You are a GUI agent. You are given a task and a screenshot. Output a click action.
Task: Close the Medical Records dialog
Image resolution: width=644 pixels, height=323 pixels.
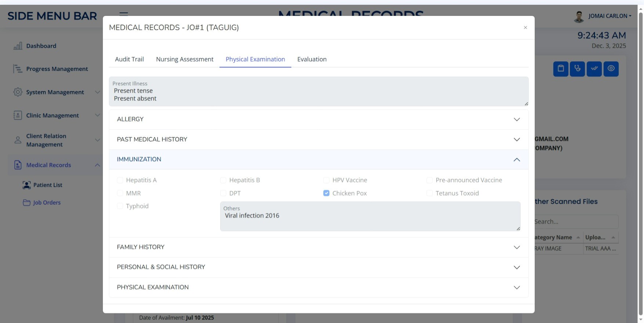pyautogui.click(x=525, y=28)
